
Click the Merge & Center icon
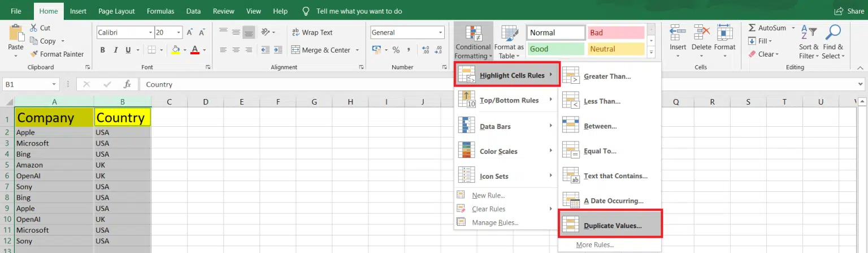point(296,50)
